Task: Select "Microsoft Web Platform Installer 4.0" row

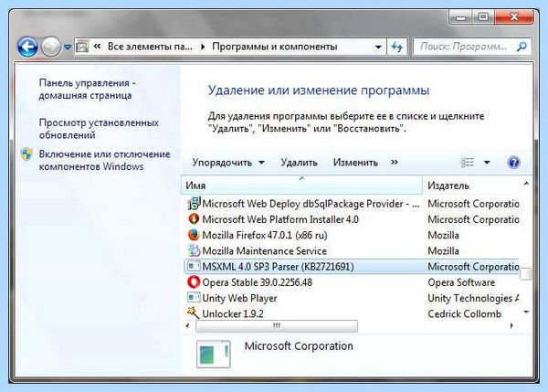Action: [353, 219]
